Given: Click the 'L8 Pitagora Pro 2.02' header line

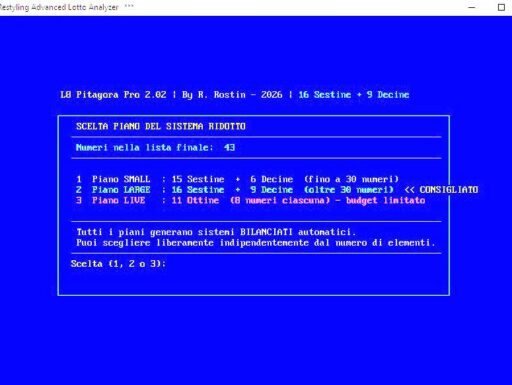Looking at the screenshot, I should click(x=234, y=95).
